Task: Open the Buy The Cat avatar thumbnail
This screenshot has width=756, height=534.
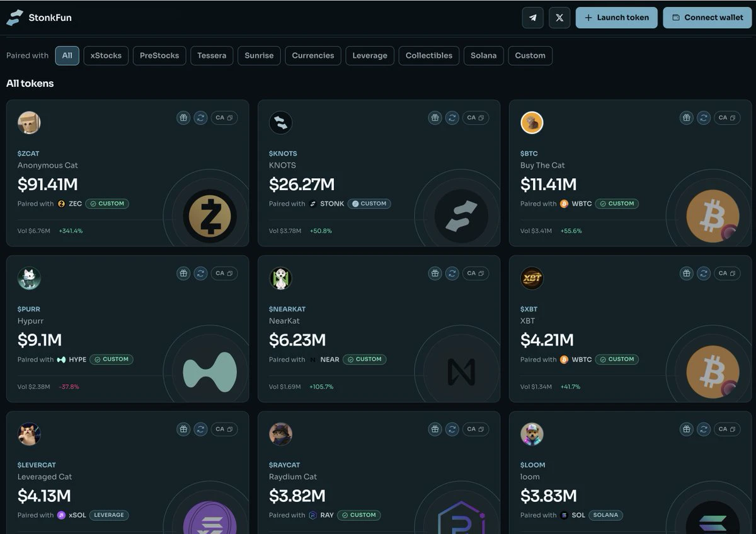Action: click(x=532, y=123)
